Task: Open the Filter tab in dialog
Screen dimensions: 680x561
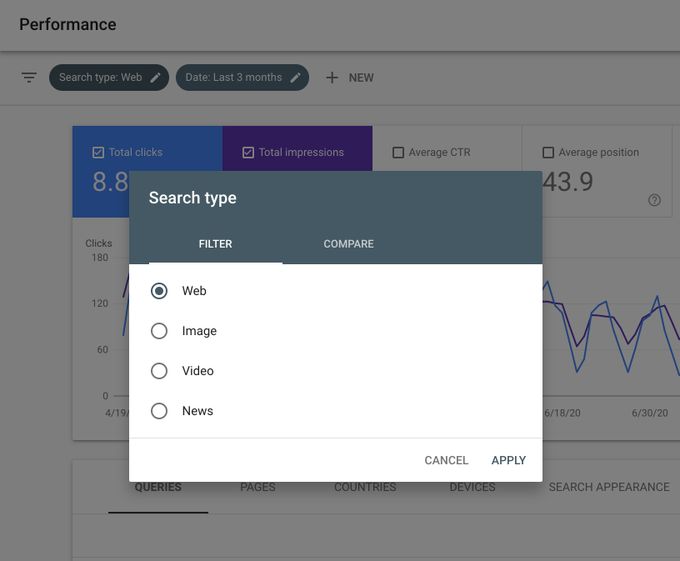Action: (x=215, y=244)
